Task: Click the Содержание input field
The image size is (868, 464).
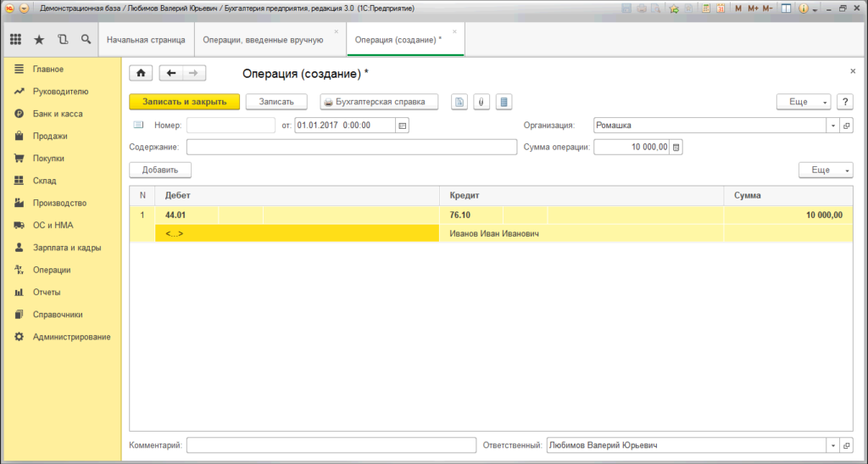Action: (351, 148)
